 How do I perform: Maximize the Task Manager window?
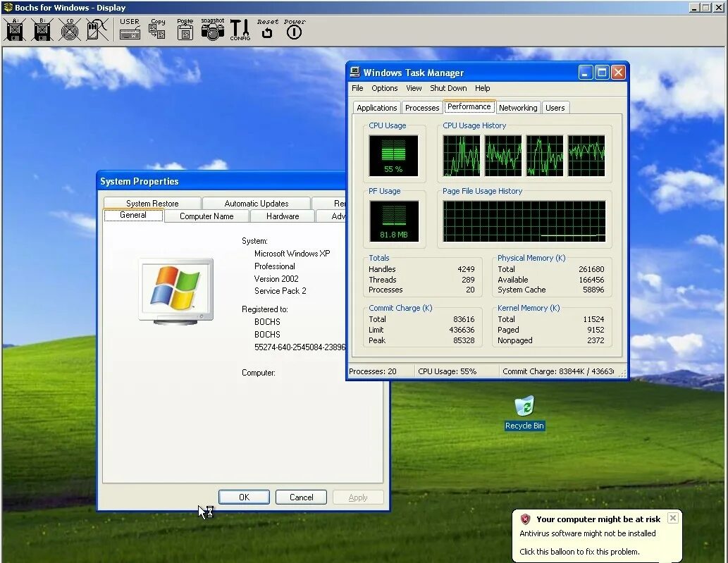[x=602, y=73]
